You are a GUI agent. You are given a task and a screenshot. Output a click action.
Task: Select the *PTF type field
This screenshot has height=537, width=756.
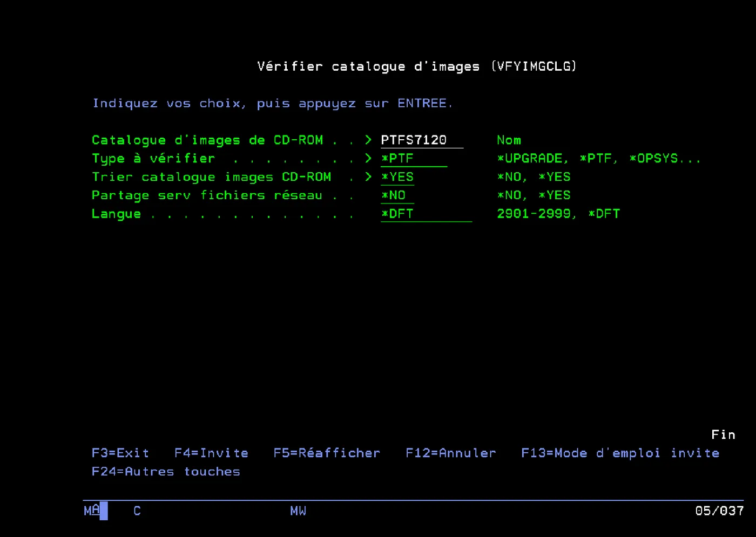[414, 159]
